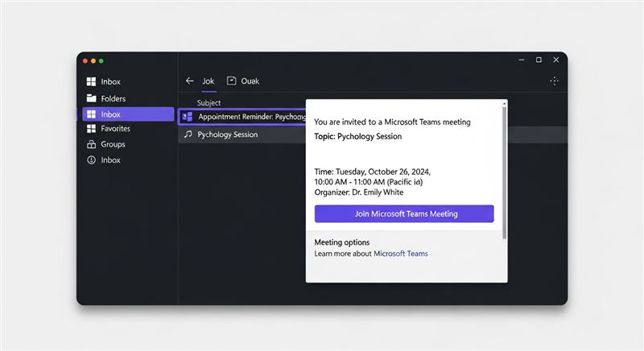Click the music note icon on Pychology Session
The width and height of the screenshot is (644, 351).
coord(188,134)
